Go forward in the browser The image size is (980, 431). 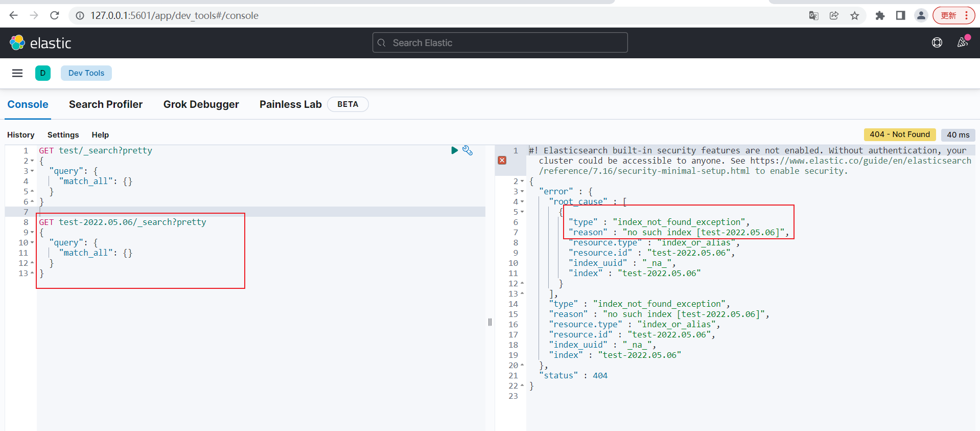34,15
